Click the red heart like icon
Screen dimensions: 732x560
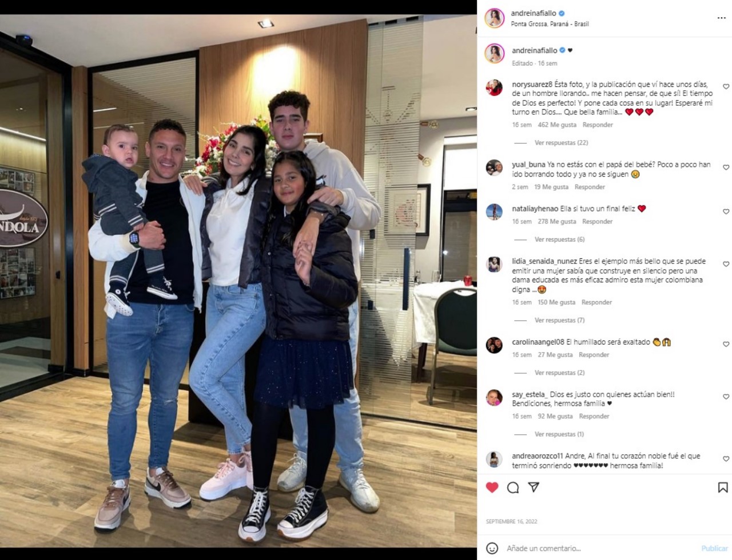coord(492,487)
